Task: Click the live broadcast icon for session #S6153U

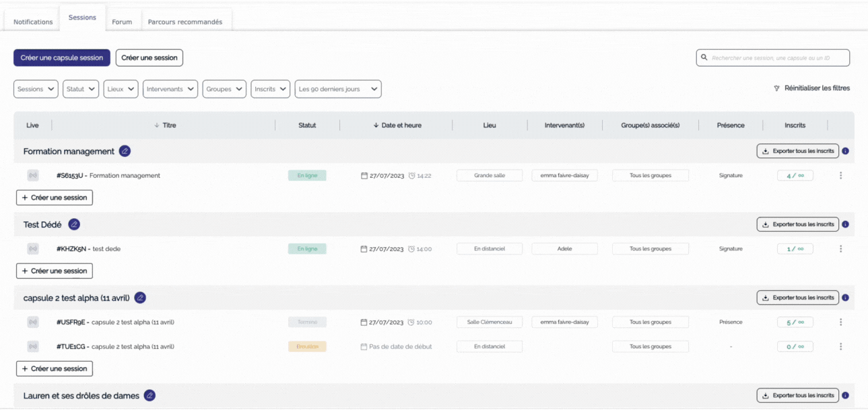Action: click(x=33, y=176)
